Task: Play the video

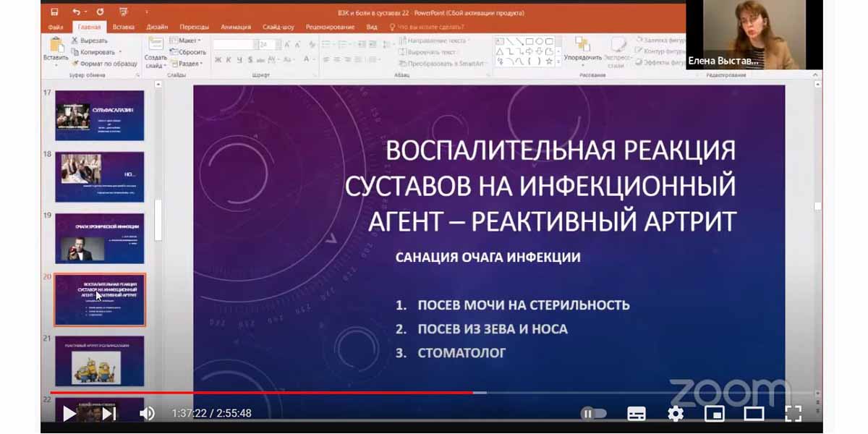Action: (69, 414)
